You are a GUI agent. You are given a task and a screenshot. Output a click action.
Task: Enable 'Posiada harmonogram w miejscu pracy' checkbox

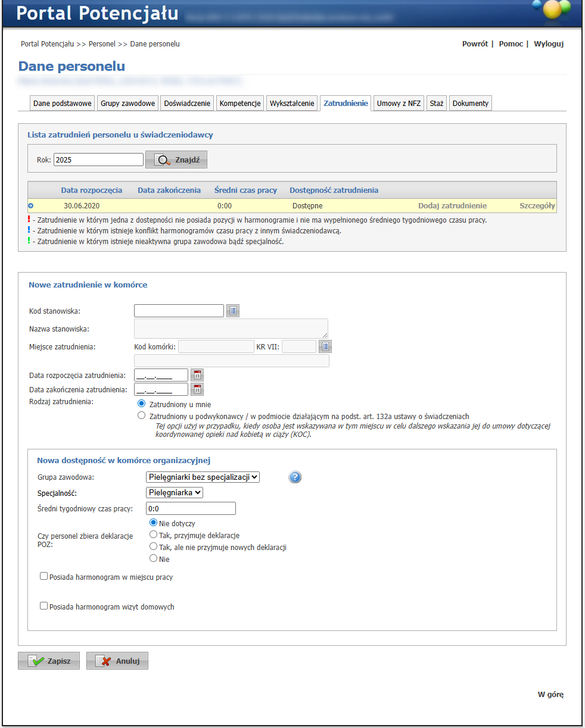click(x=43, y=576)
